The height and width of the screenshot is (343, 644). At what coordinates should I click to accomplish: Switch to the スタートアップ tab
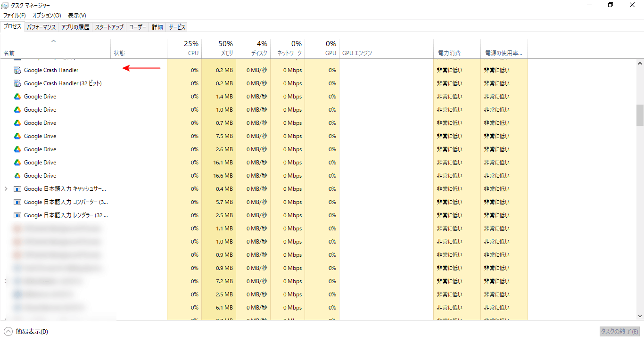[109, 27]
